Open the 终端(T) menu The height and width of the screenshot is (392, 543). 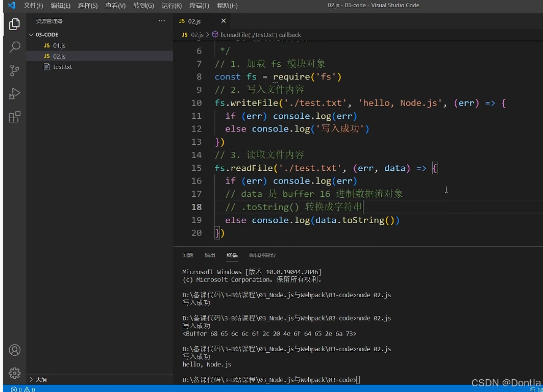click(x=199, y=6)
